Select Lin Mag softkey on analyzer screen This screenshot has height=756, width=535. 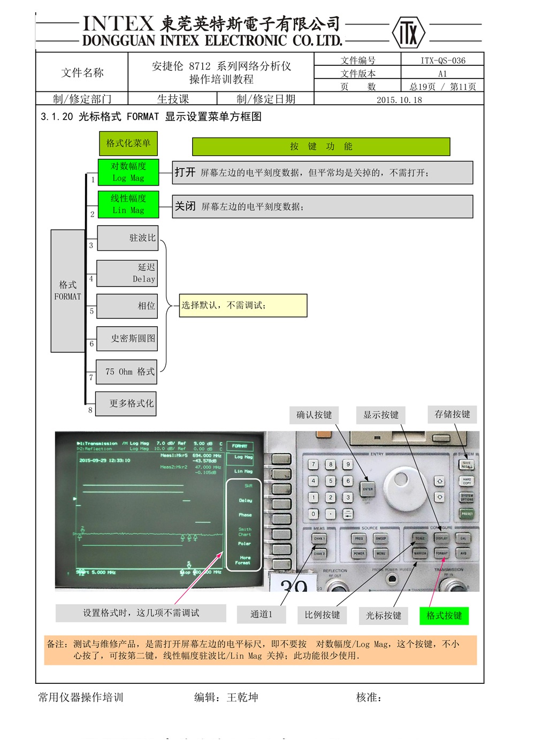[243, 472]
